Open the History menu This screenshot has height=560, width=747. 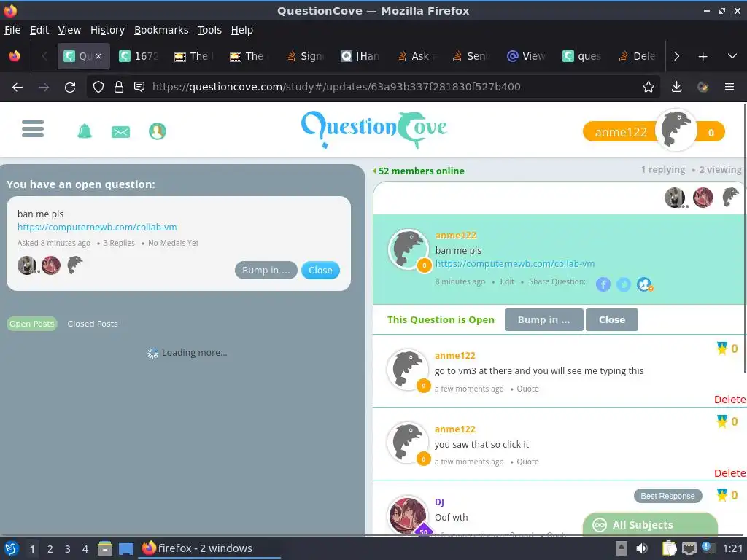tap(107, 30)
